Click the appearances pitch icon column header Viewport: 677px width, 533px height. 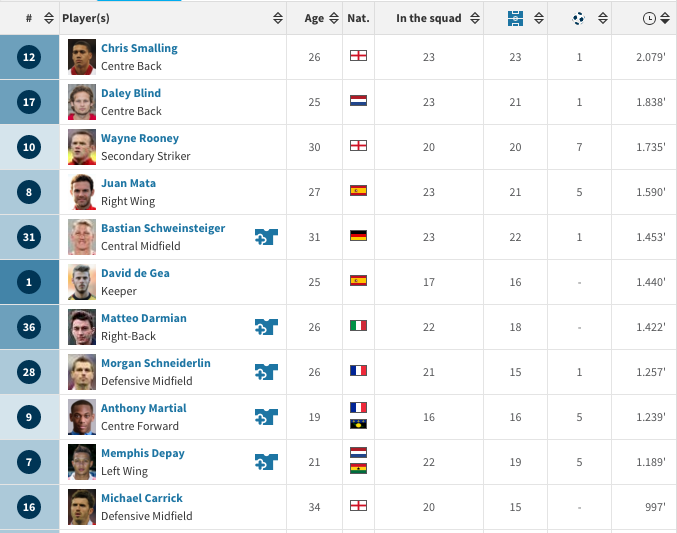[x=515, y=18]
